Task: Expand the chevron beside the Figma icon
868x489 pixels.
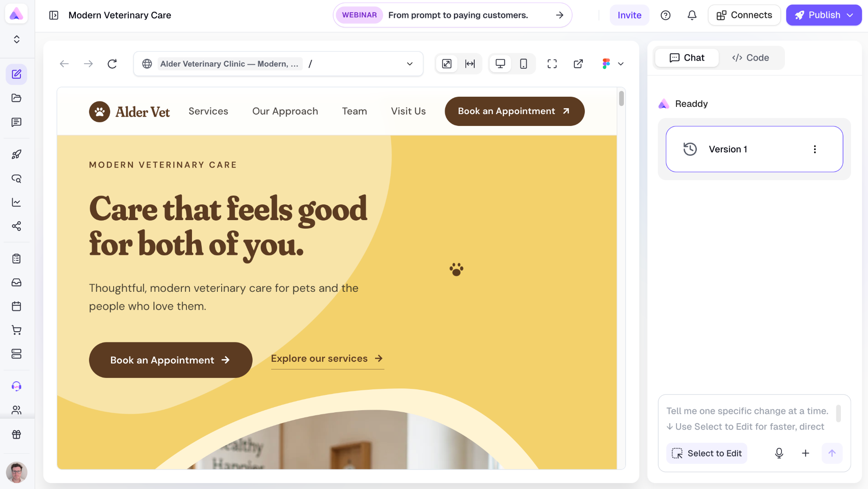Action: tap(621, 64)
